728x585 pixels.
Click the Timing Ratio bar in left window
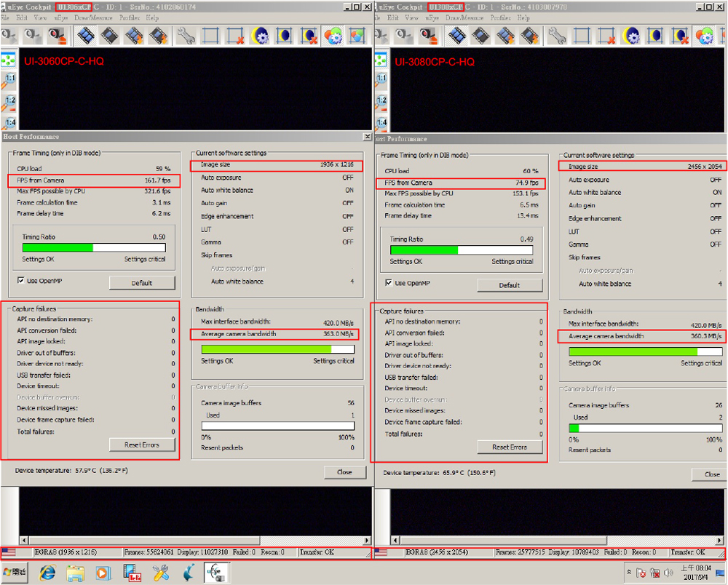pos(94,247)
